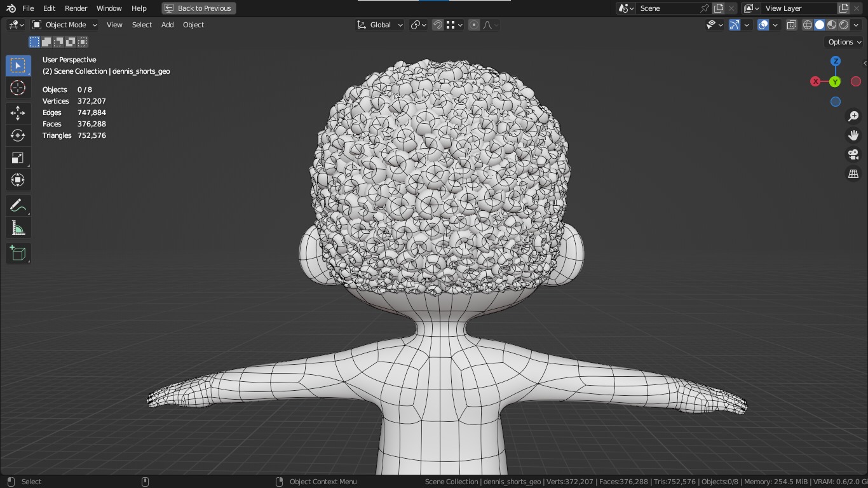
Task: Open the pivot point dropdown
Action: [418, 25]
